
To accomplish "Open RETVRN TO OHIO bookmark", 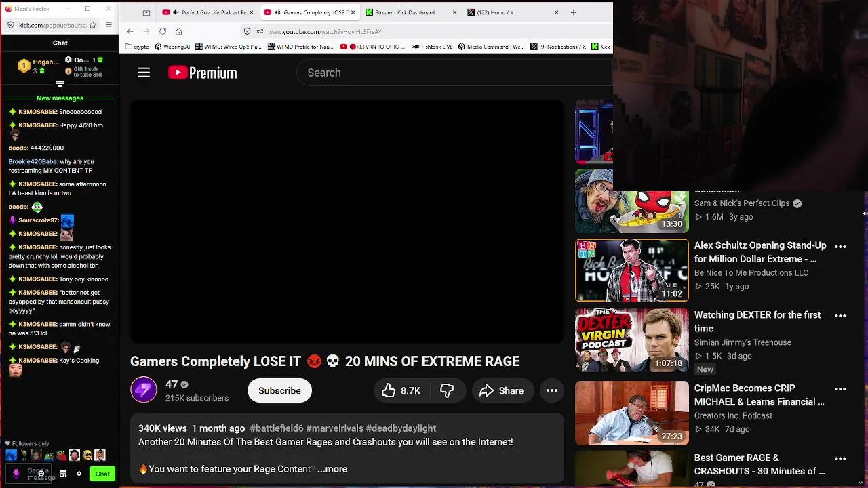I will [x=373, y=47].
